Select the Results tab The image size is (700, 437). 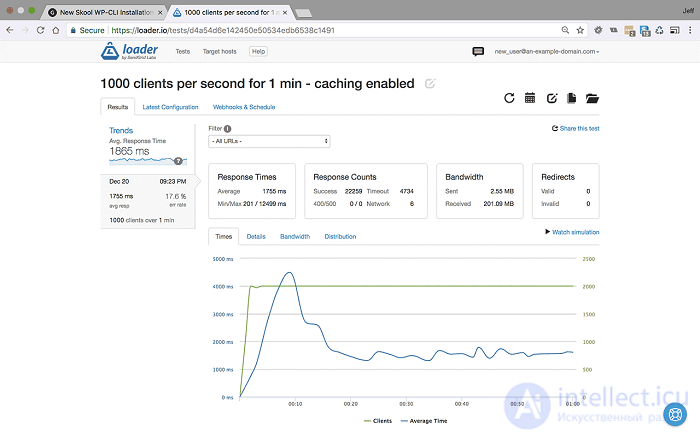117,107
